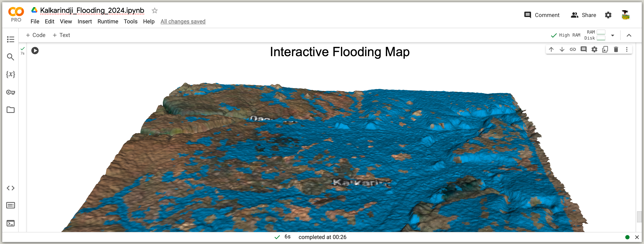Open the secrets key panel

[11, 92]
